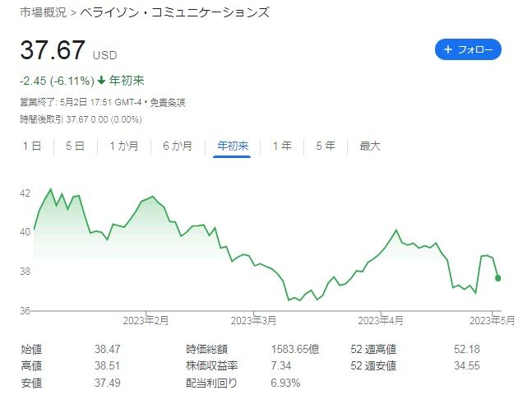Click the 免責条項 disclaimer link
The height and width of the screenshot is (395, 532).
[168, 102]
